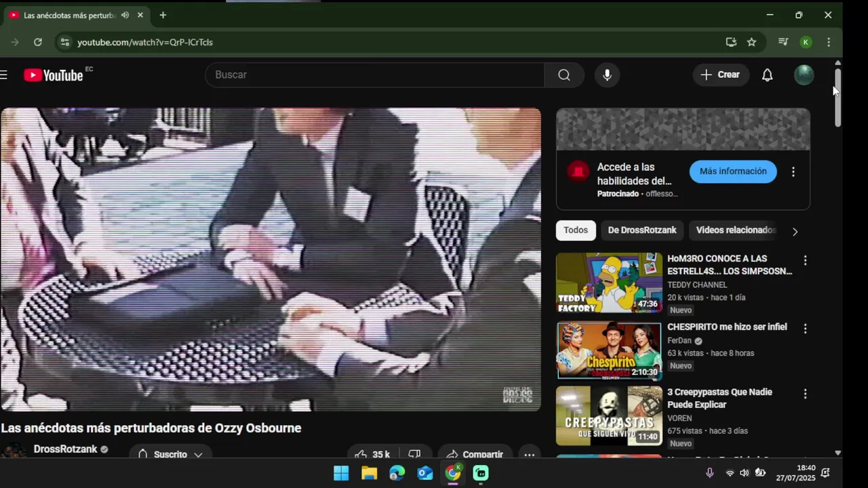This screenshot has width=868, height=488.
Task: Dislike the video with thumbs down
Action: [414, 454]
